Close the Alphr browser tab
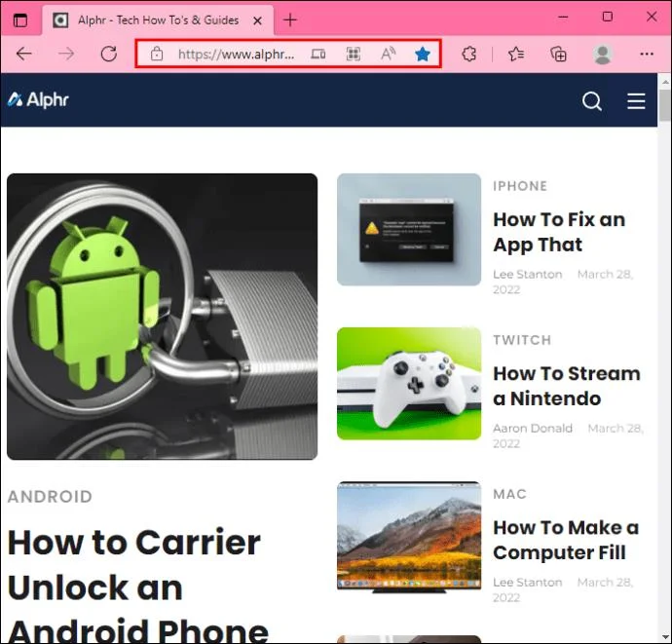 [x=257, y=20]
